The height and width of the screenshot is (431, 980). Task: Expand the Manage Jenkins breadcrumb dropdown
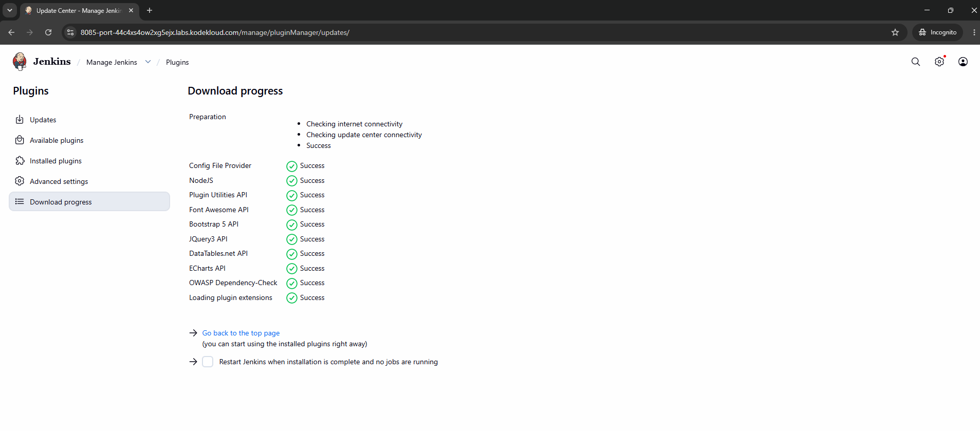pyautogui.click(x=148, y=62)
